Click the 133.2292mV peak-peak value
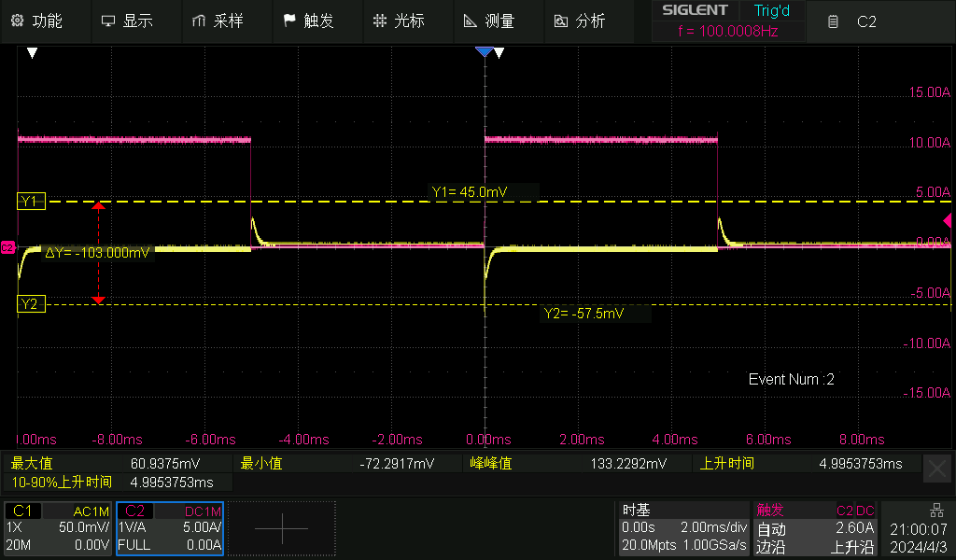This screenshot has height=560, width=956. click(x=628, y=464)
